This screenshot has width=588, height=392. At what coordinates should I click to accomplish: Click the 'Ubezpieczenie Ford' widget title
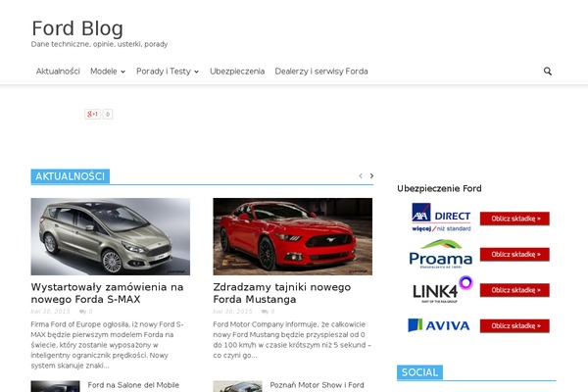click(439, 188)
